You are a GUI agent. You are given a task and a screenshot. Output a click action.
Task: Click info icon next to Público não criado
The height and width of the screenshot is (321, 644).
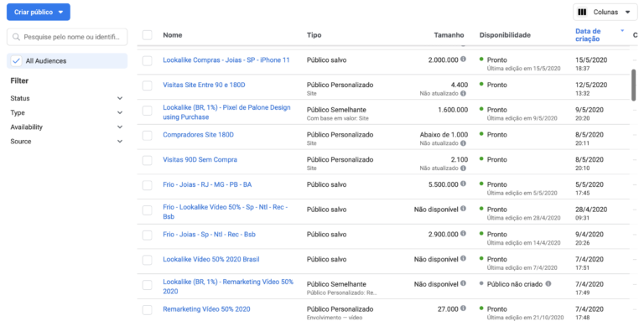[548, 283]
